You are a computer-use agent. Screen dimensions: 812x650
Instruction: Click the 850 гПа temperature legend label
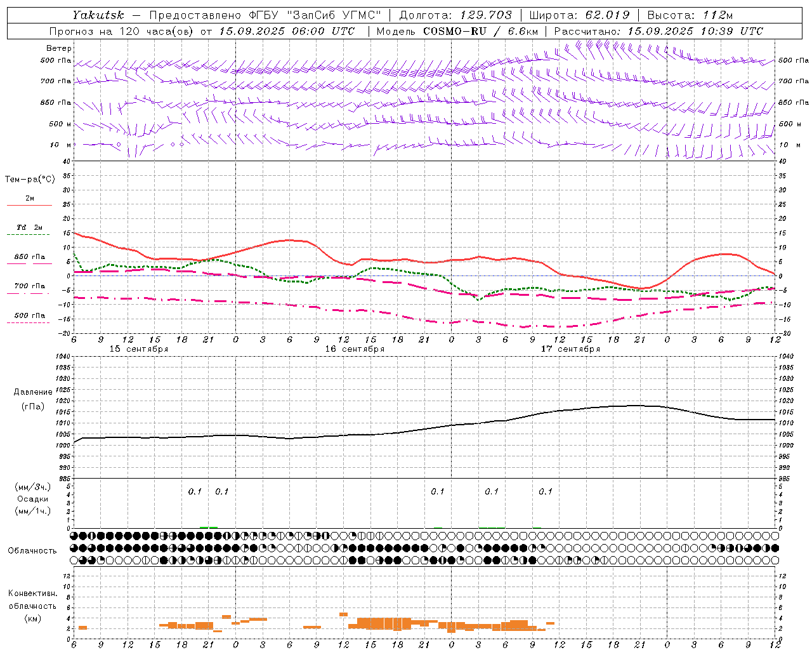coord(29,257)
